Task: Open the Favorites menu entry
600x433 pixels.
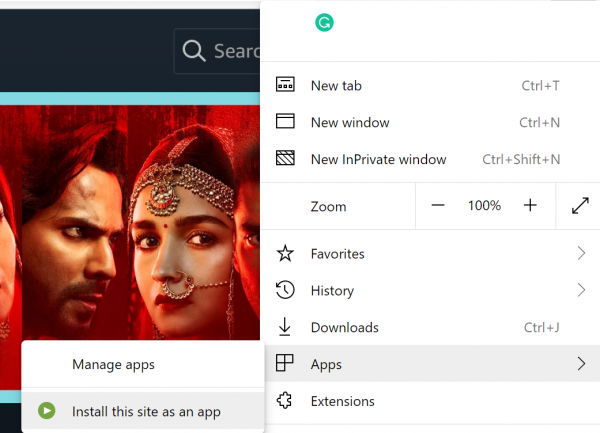Action: 430,254
